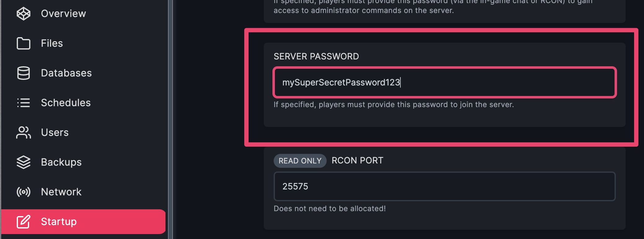Click the Databases cylinder icon

[24, 73]
